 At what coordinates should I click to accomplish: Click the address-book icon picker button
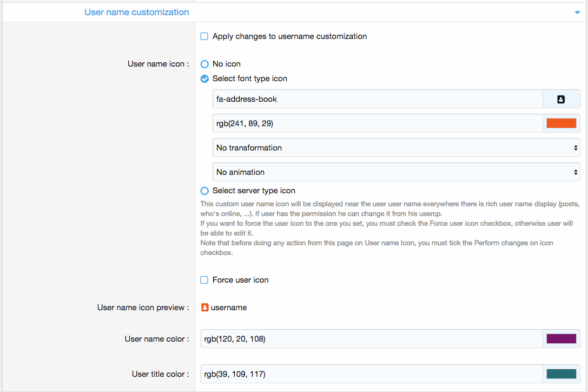(561, 99)
